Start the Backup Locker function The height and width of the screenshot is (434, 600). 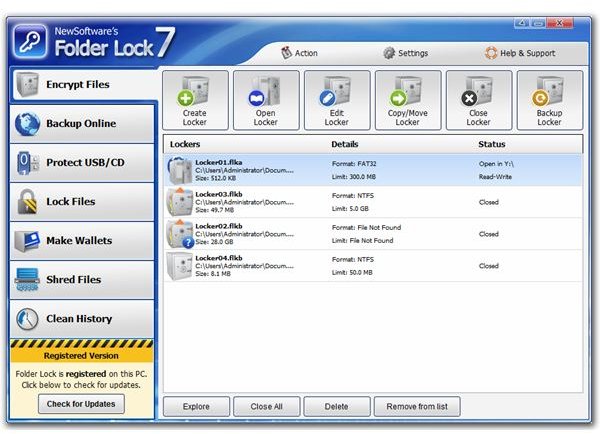click(x=550, y=100)
